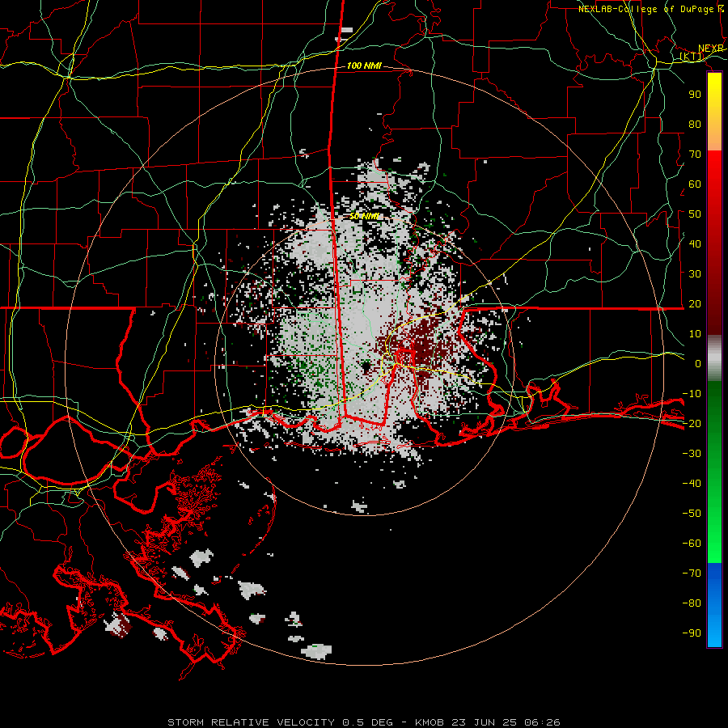The width and height of the screenshot is (728, 728).
Task: Click the Storm Relative Velocity caption text
Action: (x=363, y=722)
